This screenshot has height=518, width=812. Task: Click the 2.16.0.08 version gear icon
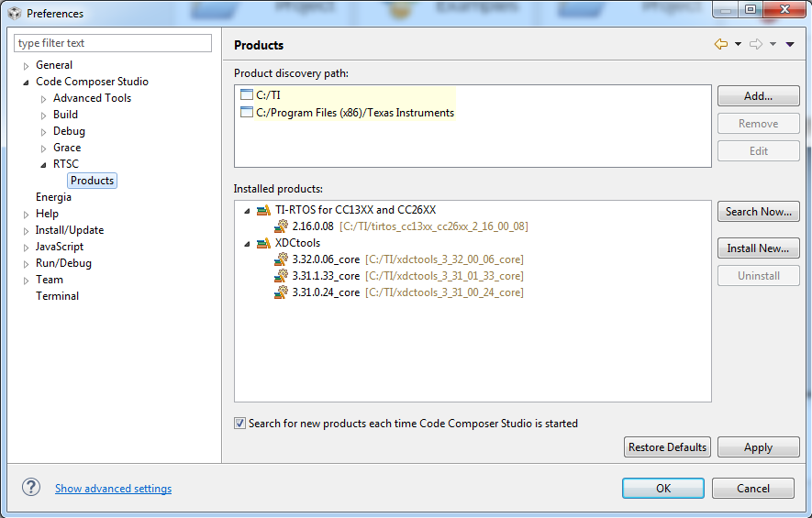tap(281, 226)
